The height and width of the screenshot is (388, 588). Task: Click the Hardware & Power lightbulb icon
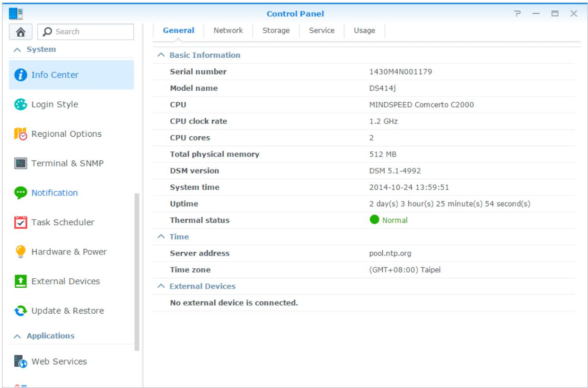point(20,252)
